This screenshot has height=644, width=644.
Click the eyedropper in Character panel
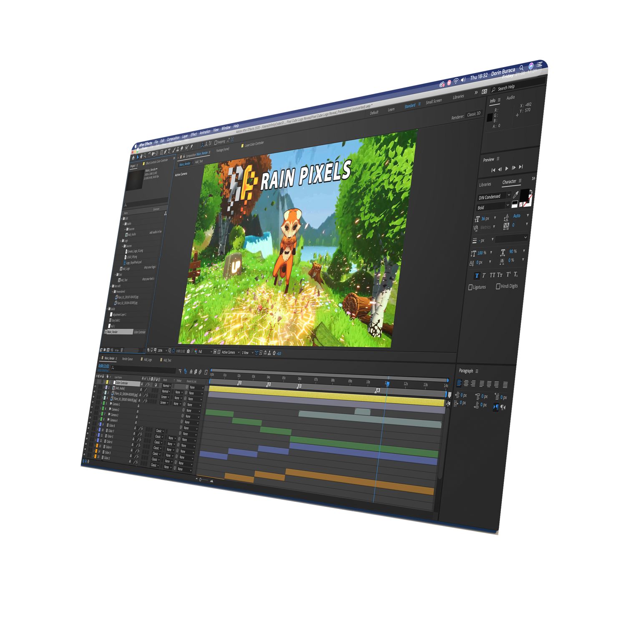[x=516, y=194]
